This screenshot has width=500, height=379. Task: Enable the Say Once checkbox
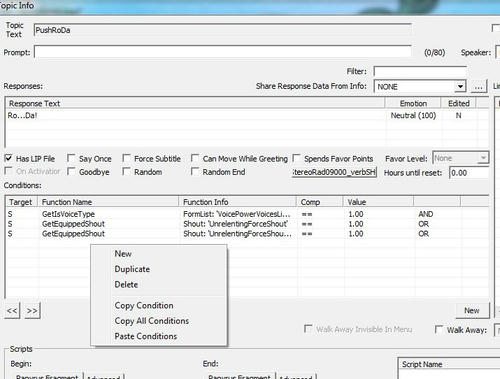pyautogui.click(x=71, y=158)
